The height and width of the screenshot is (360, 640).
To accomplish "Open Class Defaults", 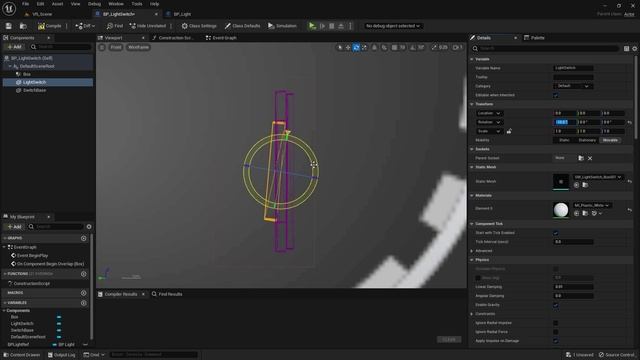I will point(242,26).
